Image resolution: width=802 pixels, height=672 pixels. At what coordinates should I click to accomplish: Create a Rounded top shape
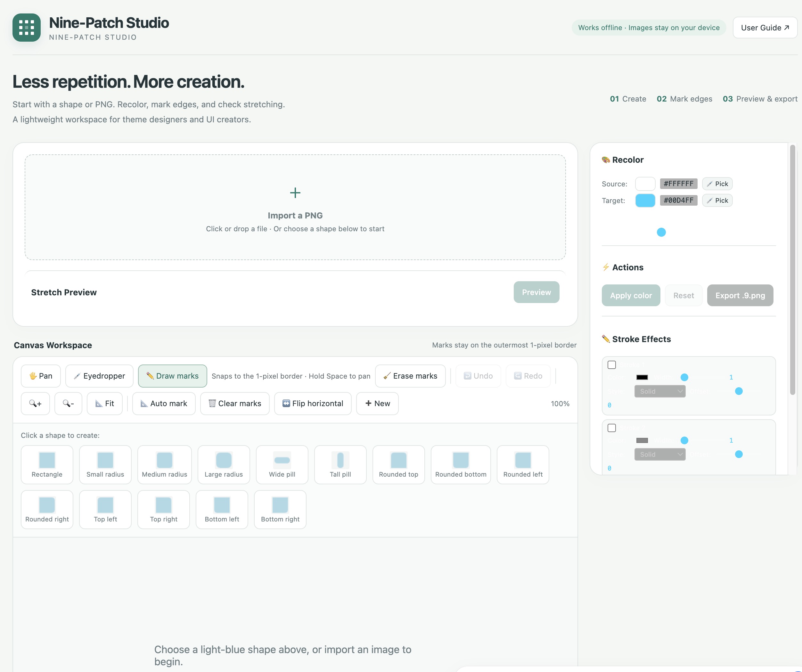coord(399,465)
